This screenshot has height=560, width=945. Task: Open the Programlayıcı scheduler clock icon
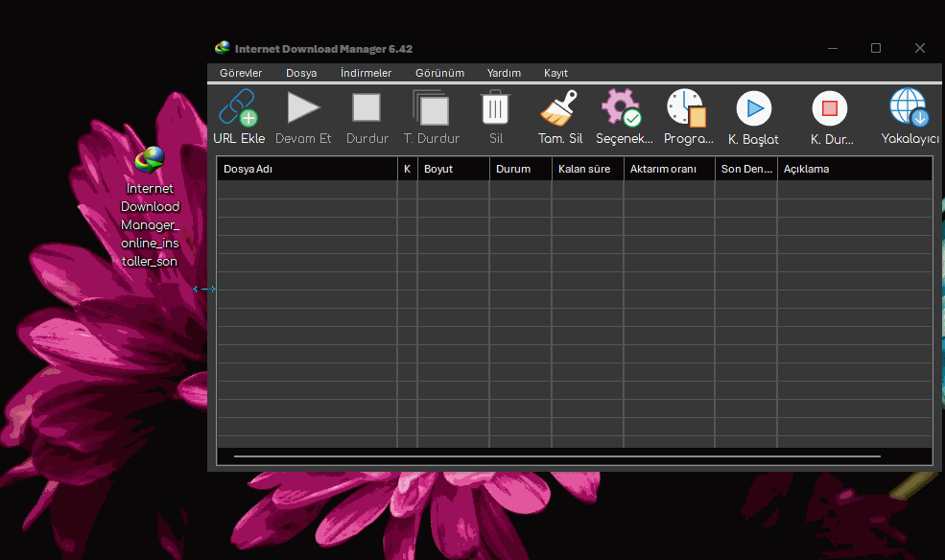tap(687, 108)
